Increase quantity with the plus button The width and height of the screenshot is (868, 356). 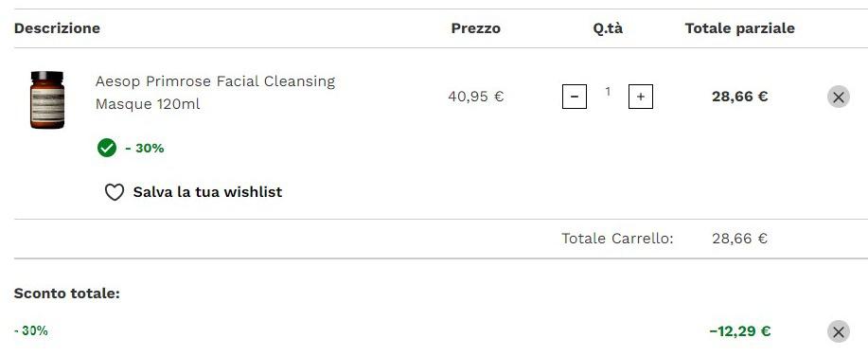(x=641, y=97)
